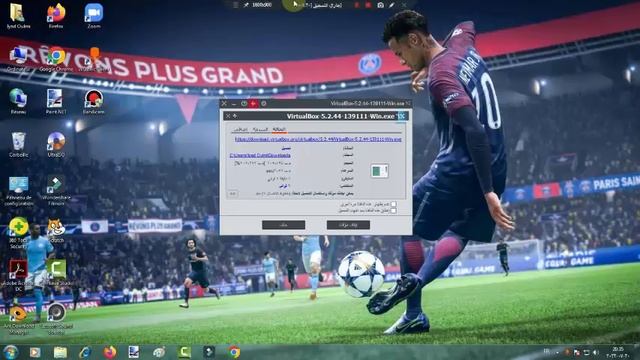The image size is (640, 360).
Task: Launch Scratch desktop shortcut
Action: pyautogui.click(x=56, y=231)
